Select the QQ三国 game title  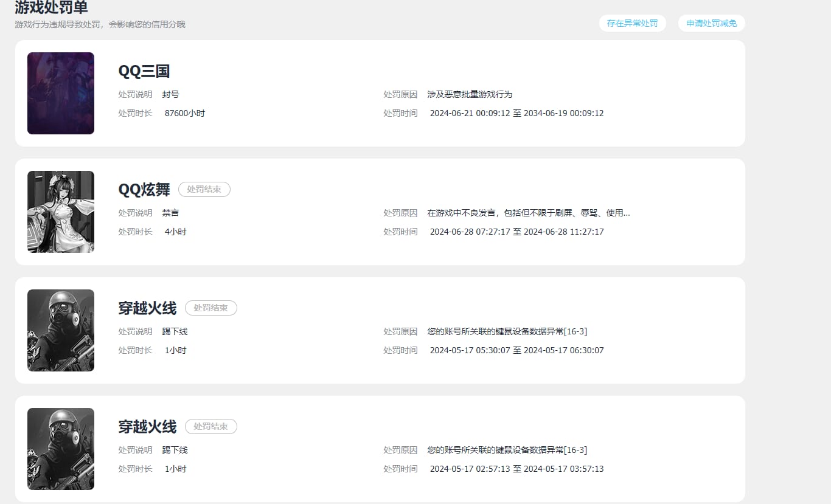(144, 71)
